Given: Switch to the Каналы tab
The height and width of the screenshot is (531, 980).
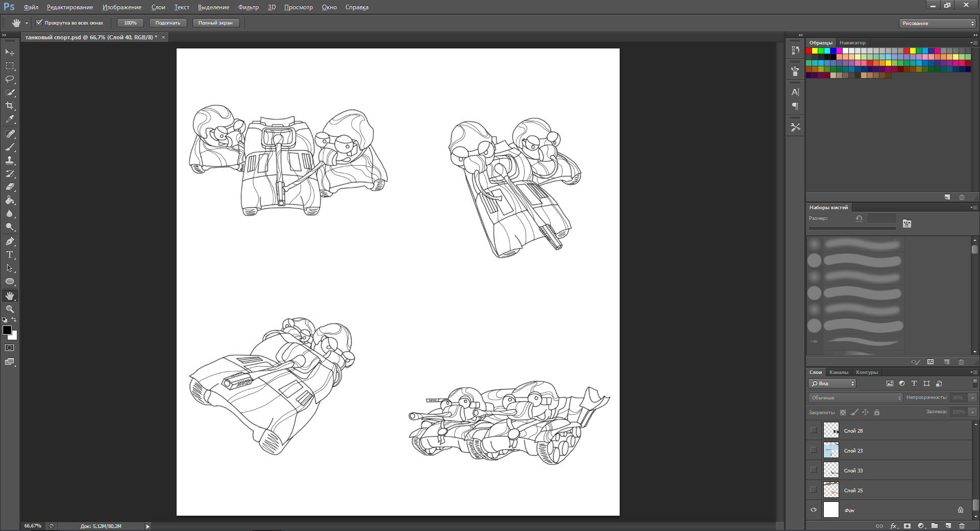Looking at the screenshot, I should click(839, 372).
